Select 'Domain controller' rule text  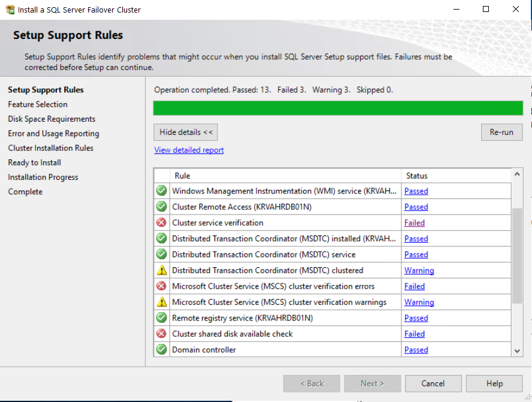click(x=204, y=350)
